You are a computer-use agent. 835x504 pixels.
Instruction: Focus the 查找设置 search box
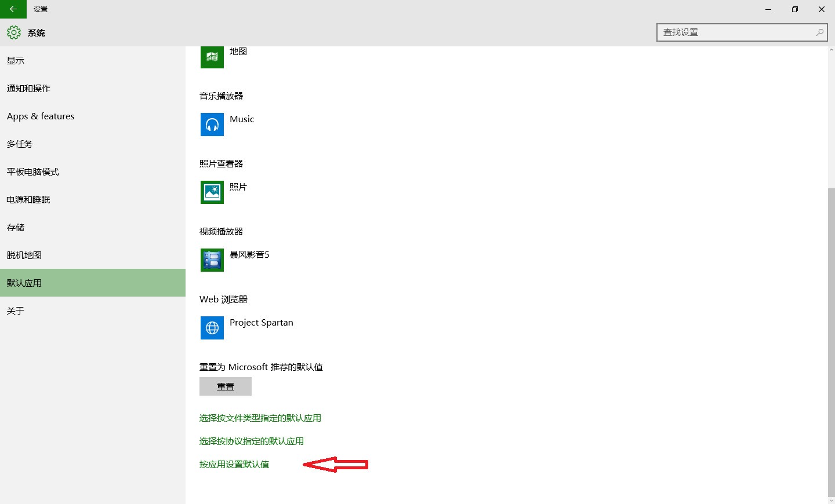(742, 32)
